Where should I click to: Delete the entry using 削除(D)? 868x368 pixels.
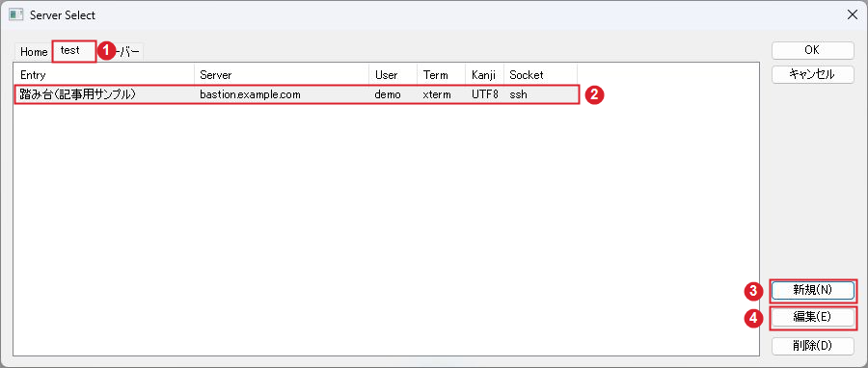(x=812, y=346)
